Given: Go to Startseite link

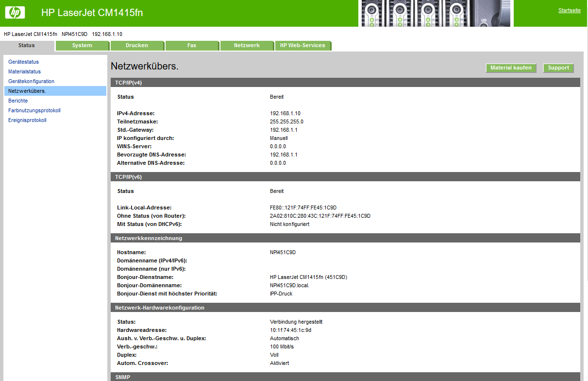Looking at the screenshot, I should point(569,10).
